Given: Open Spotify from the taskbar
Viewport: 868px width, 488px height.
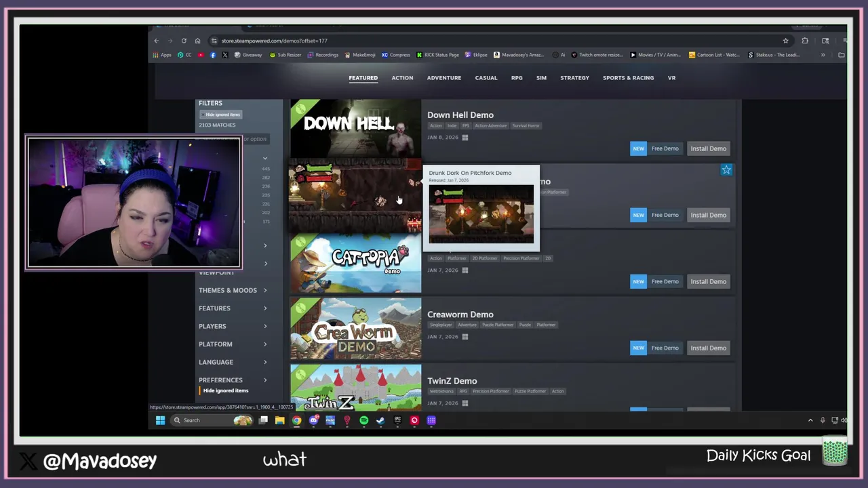Looking at the screenshot, I should pos(363,420).
